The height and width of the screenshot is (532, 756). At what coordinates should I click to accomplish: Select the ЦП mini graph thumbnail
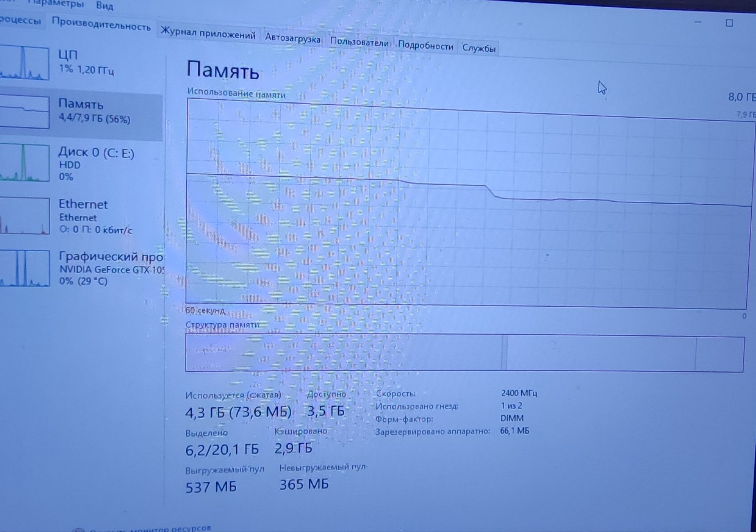coord(23,63)
